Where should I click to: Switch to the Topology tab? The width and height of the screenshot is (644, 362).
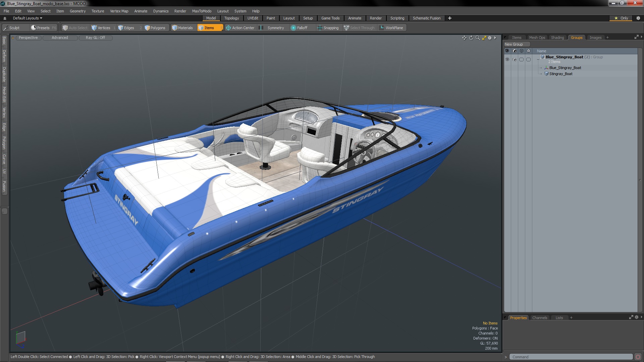coord(231,18)
